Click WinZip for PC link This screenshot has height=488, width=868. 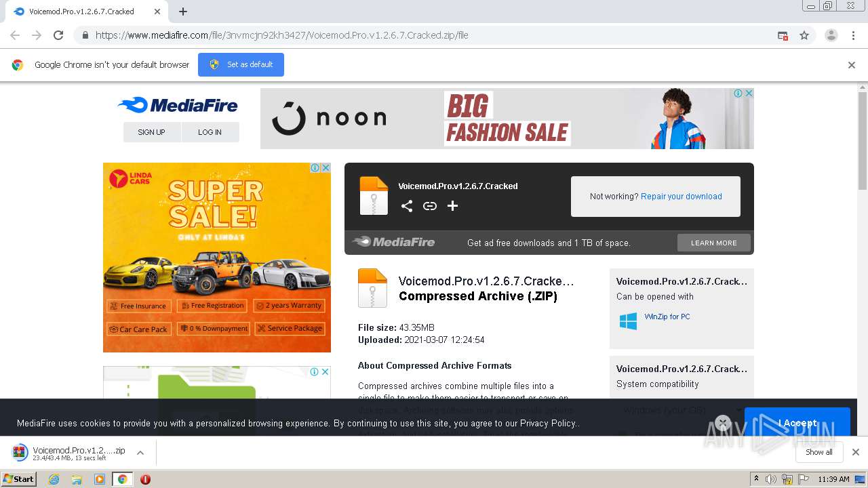point(667,317)
